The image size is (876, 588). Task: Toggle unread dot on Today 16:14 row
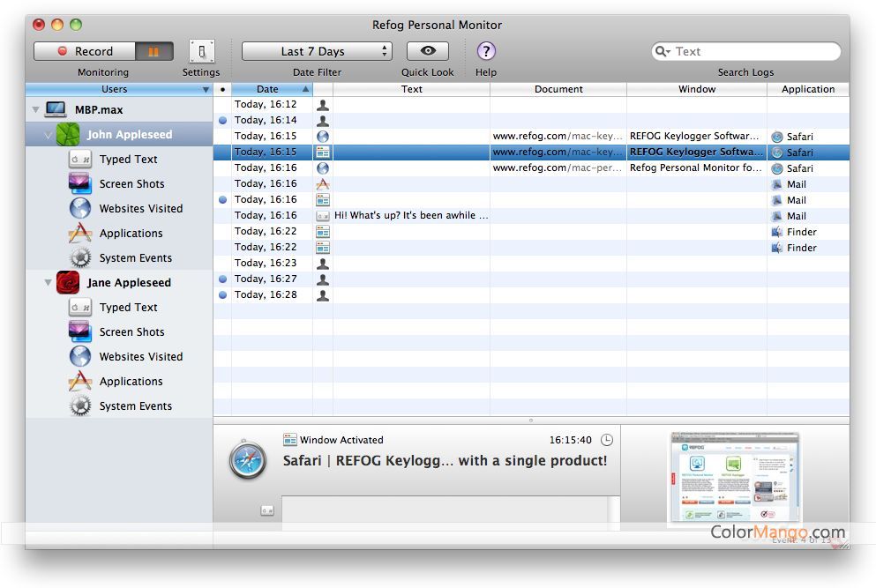pos(222,120)
